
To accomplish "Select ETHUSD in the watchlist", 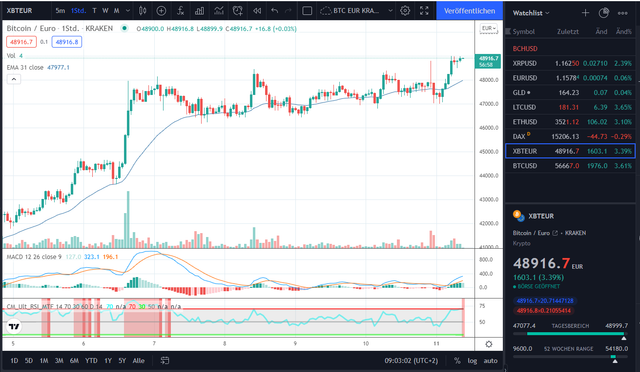I will 570,122.
